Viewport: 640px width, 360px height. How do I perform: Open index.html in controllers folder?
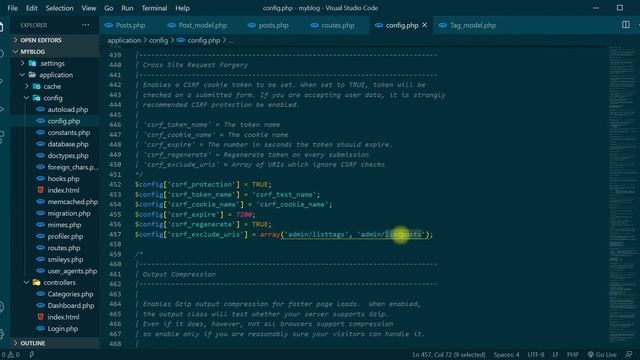(x=63, y=317)
